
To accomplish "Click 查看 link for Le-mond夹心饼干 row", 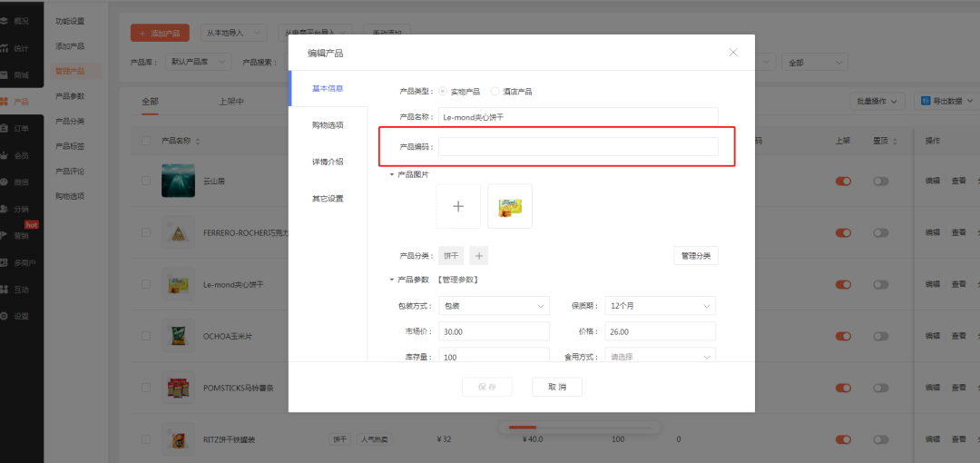I will pos(959,284).
